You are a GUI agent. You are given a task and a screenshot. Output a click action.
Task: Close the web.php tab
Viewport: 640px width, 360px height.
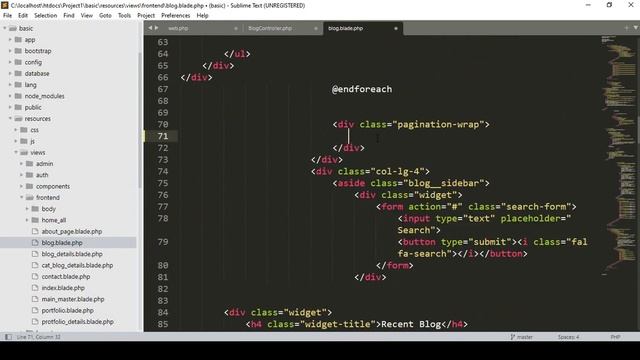click(236, 28)
